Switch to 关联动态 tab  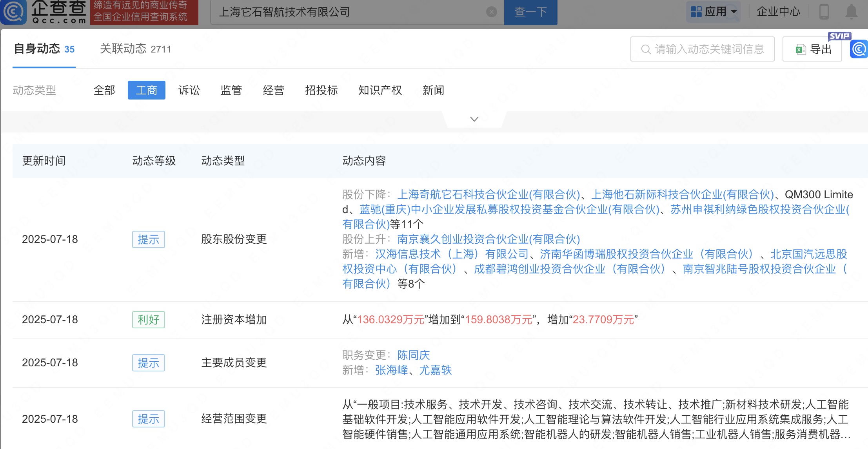point(135,49)
